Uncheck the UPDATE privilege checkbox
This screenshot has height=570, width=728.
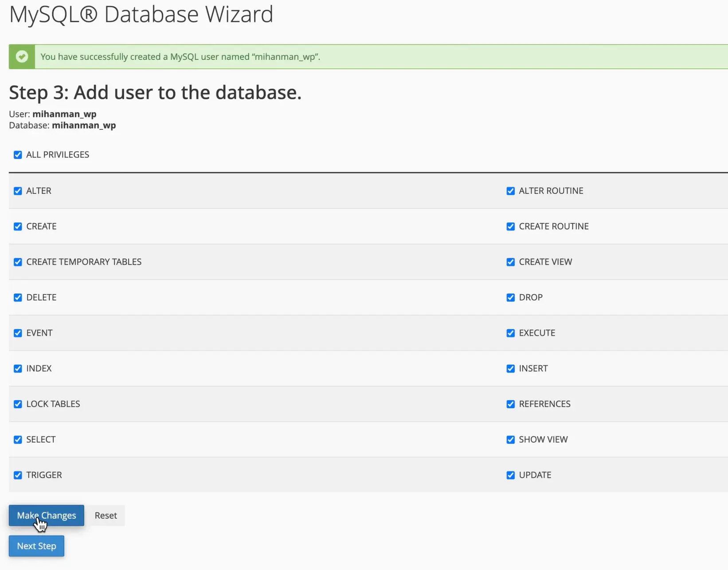(x=511, y=475)
